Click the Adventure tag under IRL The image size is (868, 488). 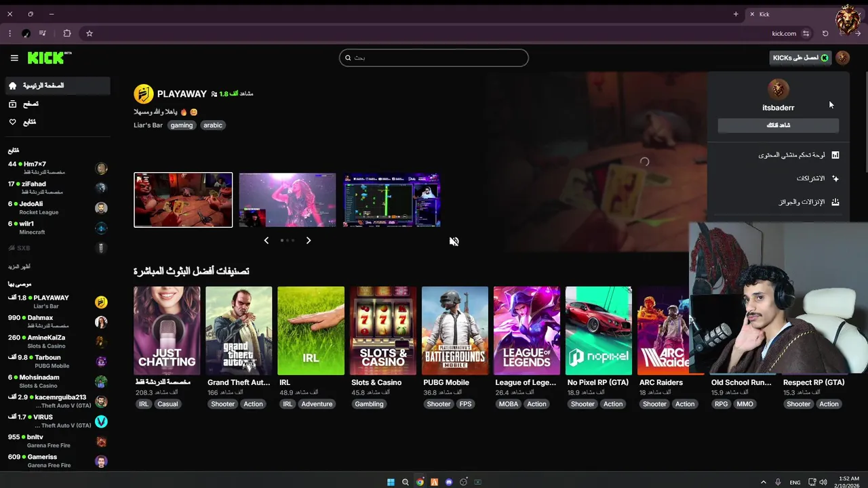(317, 404)
